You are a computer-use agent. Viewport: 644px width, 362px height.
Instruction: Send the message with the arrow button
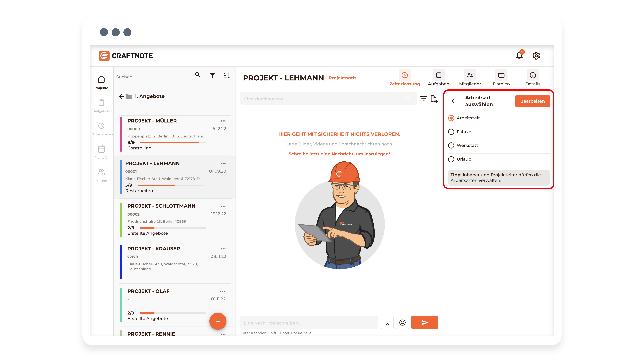click(x=424, y=322)
